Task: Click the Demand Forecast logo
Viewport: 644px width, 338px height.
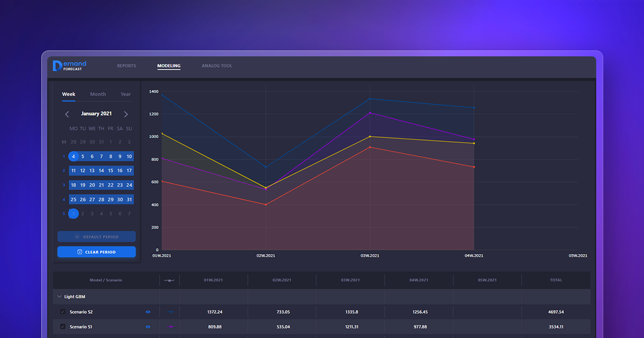Action: (x=69, y=66)
